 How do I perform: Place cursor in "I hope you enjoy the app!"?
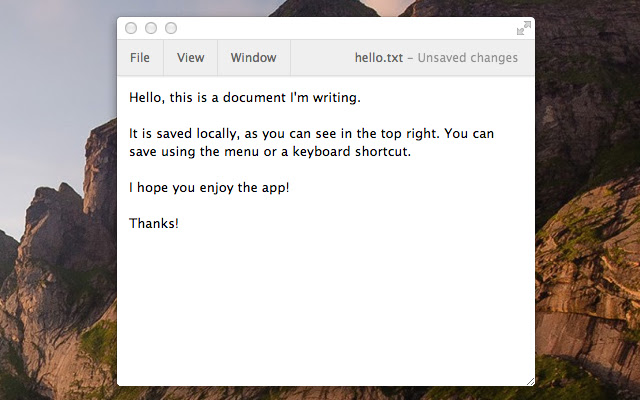tap(209, 188)
